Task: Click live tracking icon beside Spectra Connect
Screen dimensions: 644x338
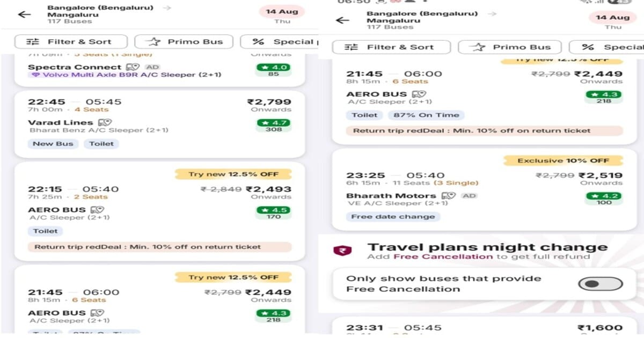Action: click(x=133, y=67)
